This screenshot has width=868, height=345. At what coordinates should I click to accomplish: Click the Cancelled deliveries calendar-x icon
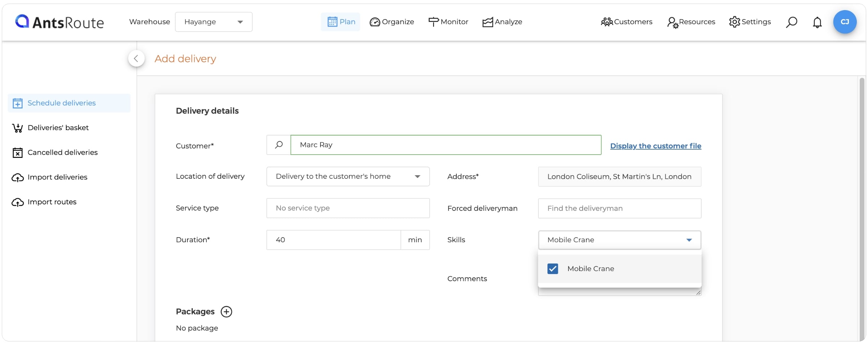coord(17,152)
